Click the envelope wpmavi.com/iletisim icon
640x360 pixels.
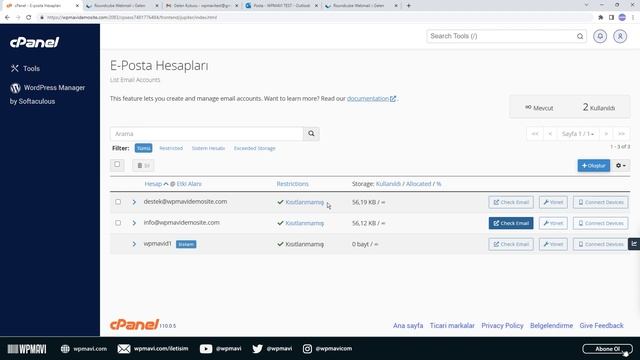pos(124,349)
